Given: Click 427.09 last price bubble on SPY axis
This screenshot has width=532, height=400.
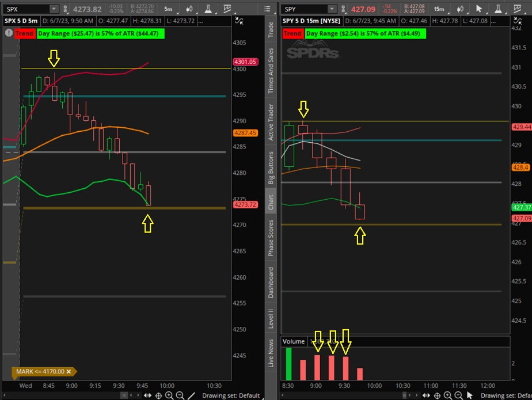Looking at the screenshot, I should click(522, 218).
